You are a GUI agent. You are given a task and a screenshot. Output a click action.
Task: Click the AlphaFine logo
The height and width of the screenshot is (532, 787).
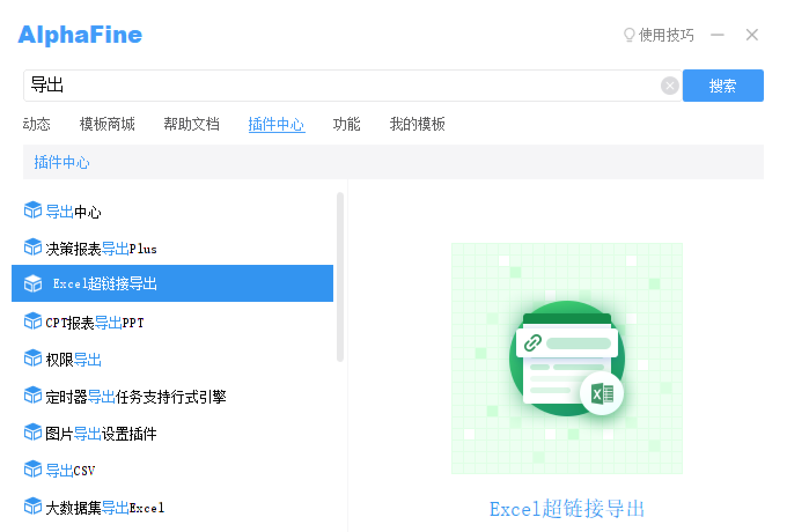80,35
